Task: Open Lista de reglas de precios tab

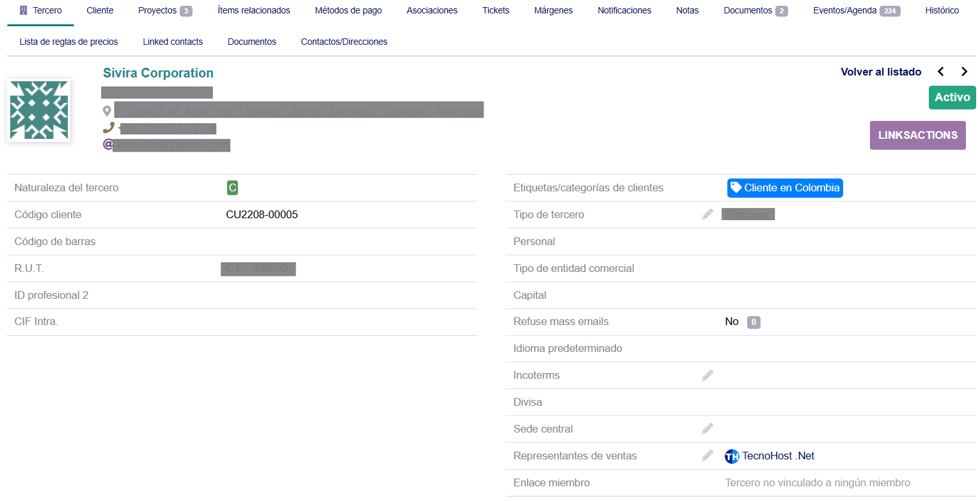Action: 68,42
